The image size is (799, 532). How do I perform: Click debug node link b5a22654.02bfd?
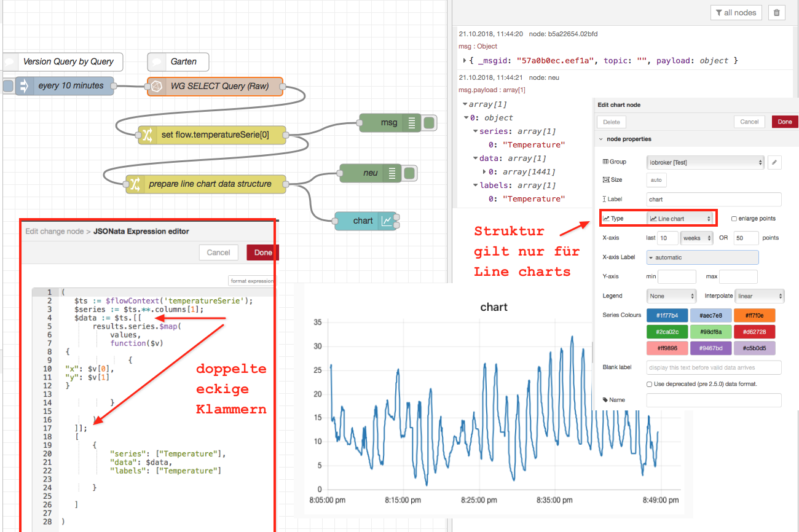click(564, 34)
